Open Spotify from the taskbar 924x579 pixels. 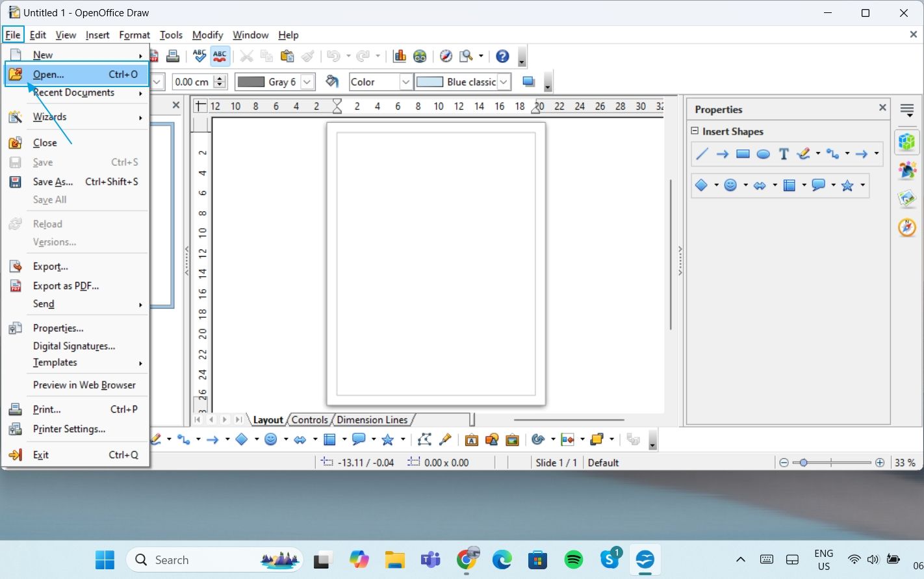coord(574,560)
